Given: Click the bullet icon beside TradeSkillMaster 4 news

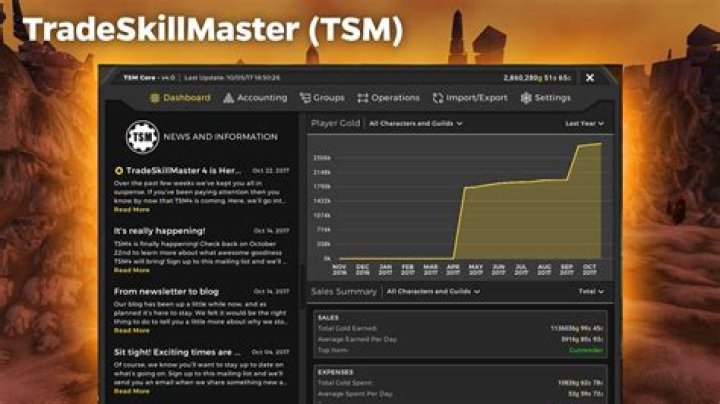Looking at the screenshot, I should tap(118, 171).
